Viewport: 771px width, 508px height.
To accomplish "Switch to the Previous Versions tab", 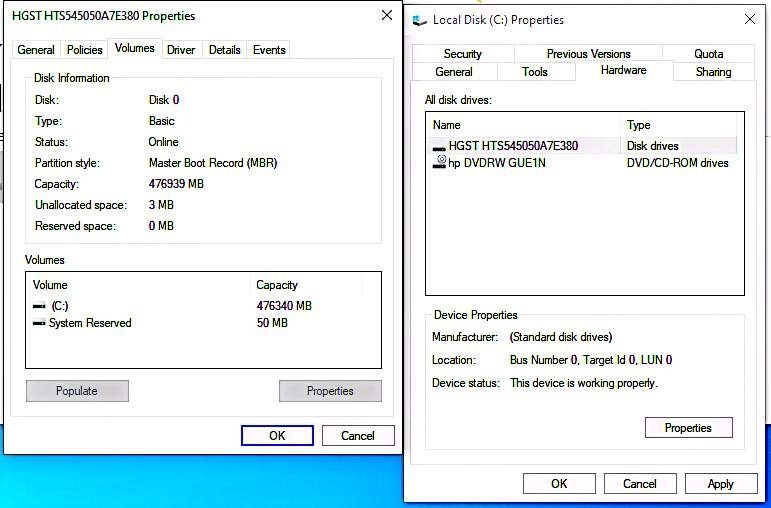I will 589,54.
